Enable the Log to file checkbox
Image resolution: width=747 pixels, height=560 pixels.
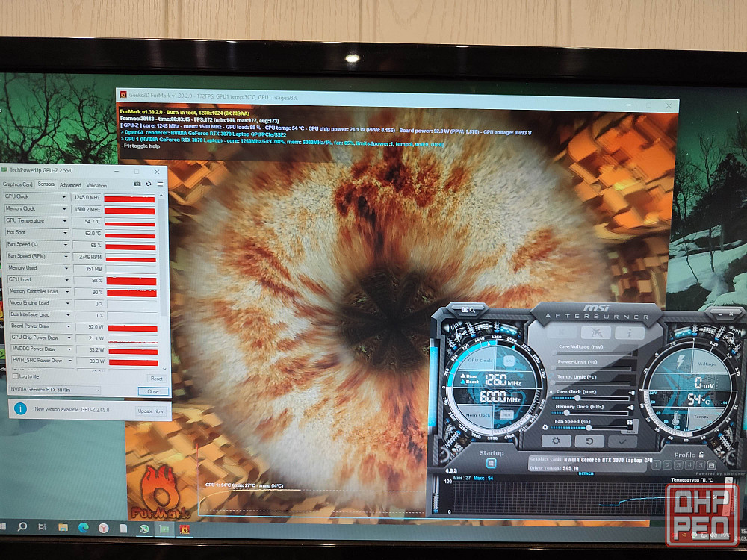coord(16,376)
